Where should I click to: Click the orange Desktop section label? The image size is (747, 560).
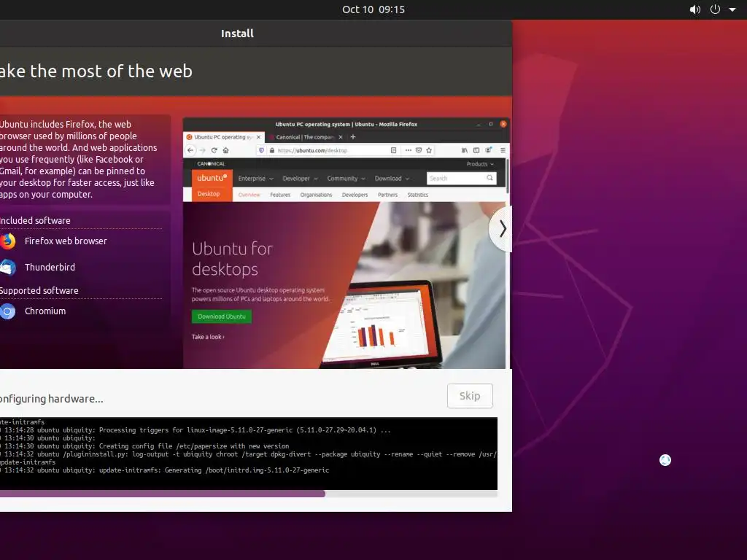(x=209, y=194)
